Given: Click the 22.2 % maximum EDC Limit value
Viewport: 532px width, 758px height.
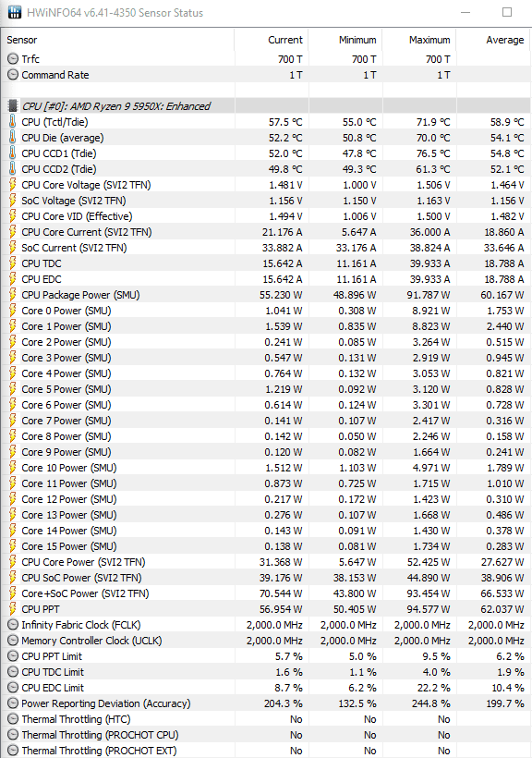Looking at the screenshot, I should tap(432, 688).
